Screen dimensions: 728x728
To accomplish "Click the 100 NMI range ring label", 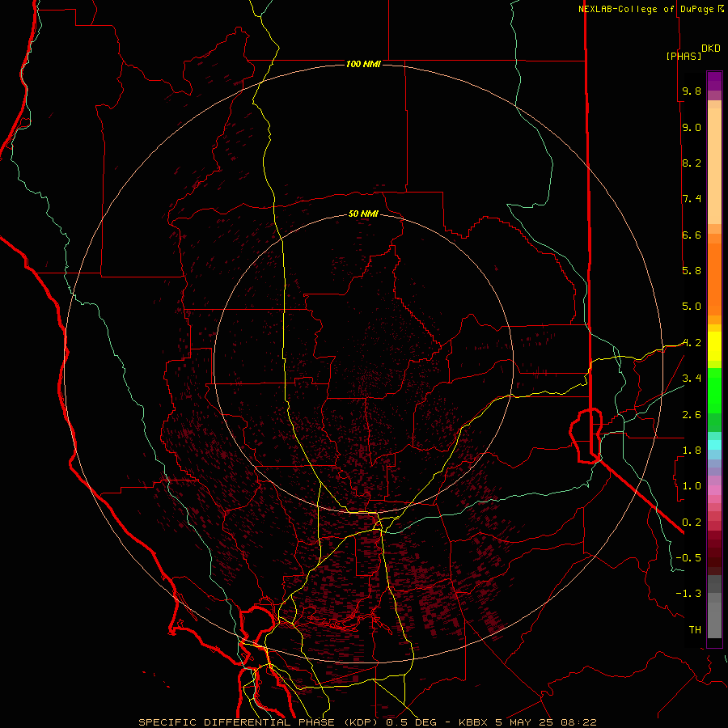I will pyautogui.click(x=363, y=64).
